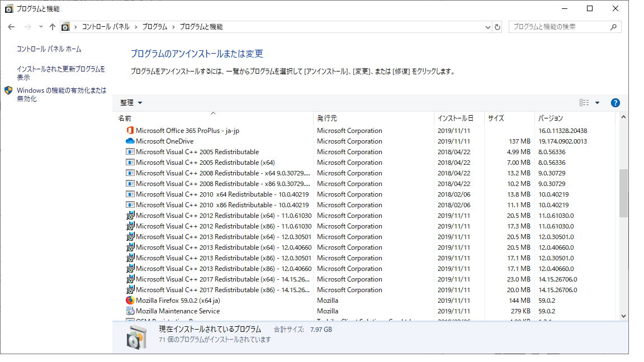Click the Microsoft Office 365 ProPlus icon
Image resolution: width=644 pixels, height=362 pixels.
click(130, 131)
